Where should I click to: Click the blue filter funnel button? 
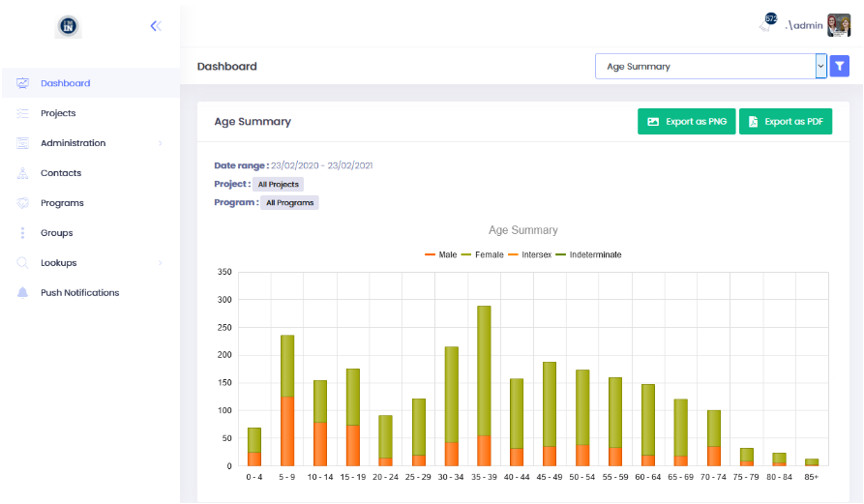[839, 66]
